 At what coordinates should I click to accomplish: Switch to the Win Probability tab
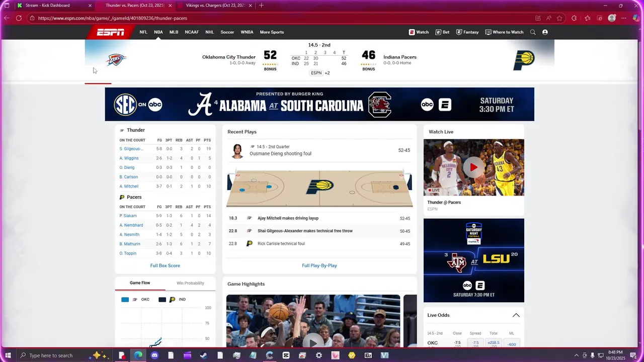point(190,283)
